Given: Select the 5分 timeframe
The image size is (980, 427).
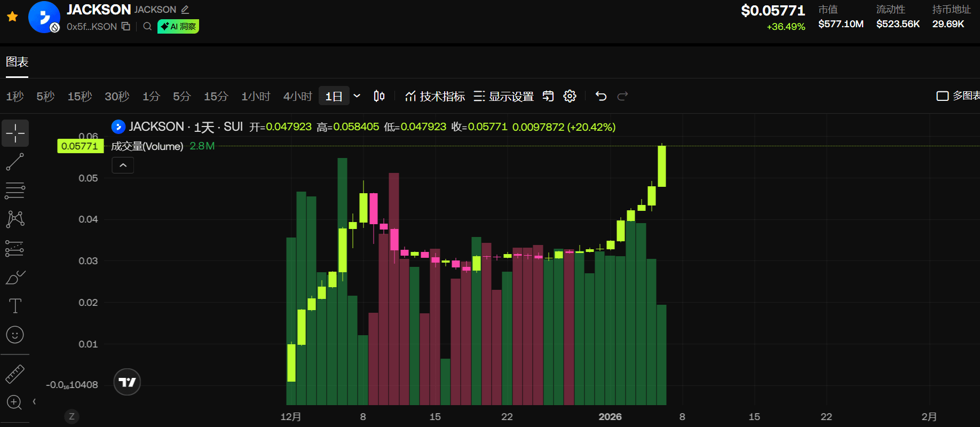Looking at the screenshot, I should [x=181, y=96].
